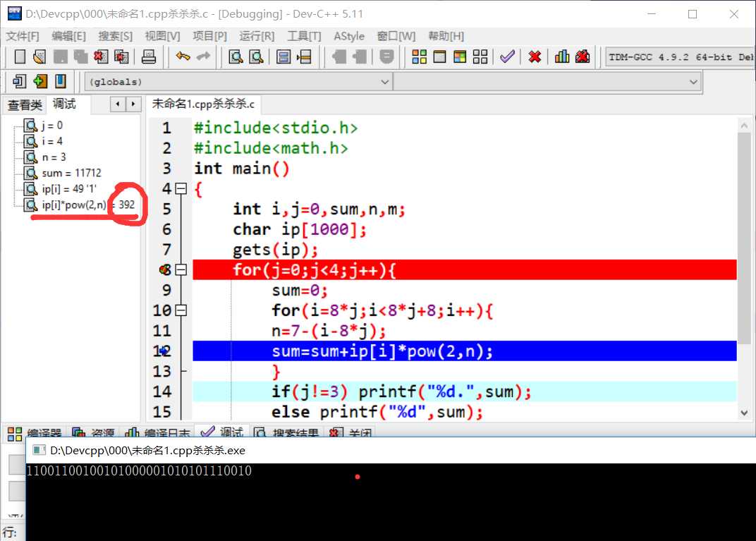Click the console window title bar
This screenshot has height=541, width=756.
(x=391, y=450)
